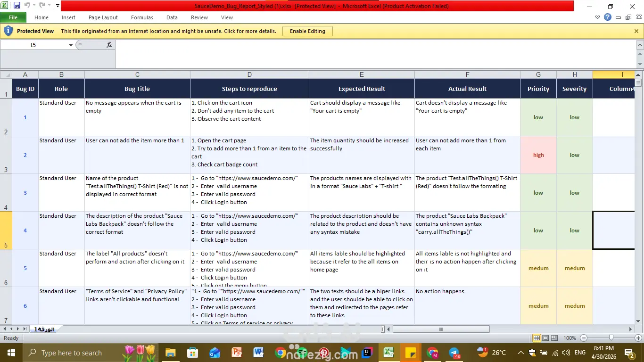
Task: Open Sticky Notes from the taskbar
Action: point(411,353)
